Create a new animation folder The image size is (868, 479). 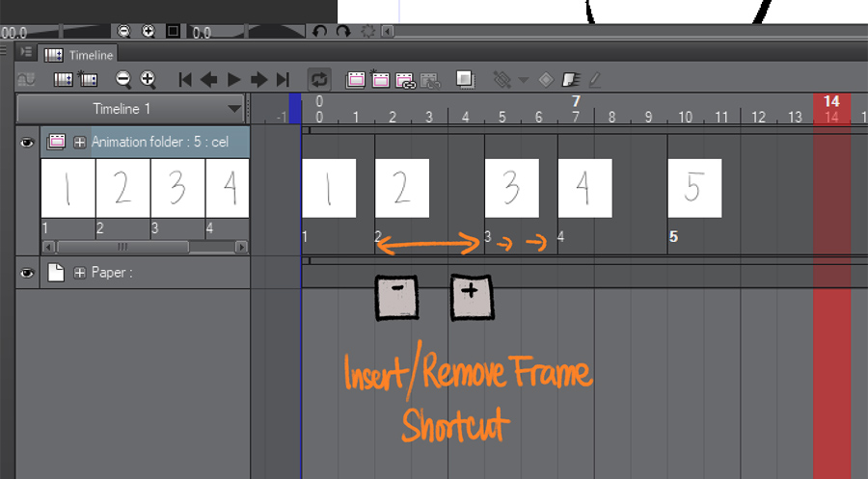[355, 80]
